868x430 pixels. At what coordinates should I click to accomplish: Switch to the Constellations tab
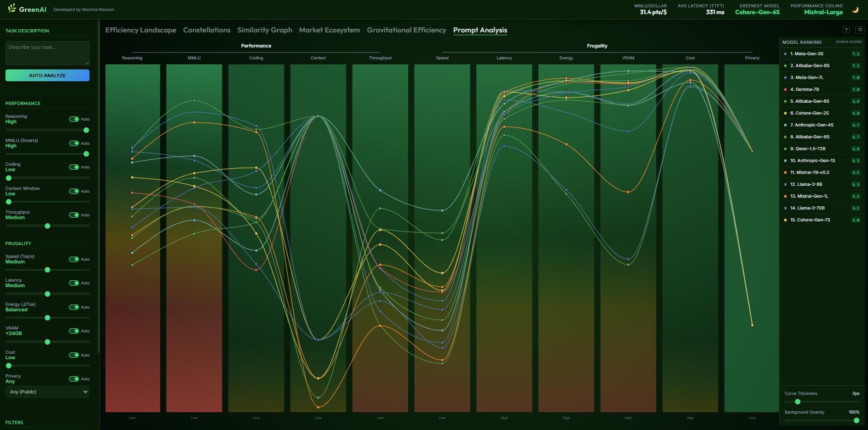pos(206,30)
